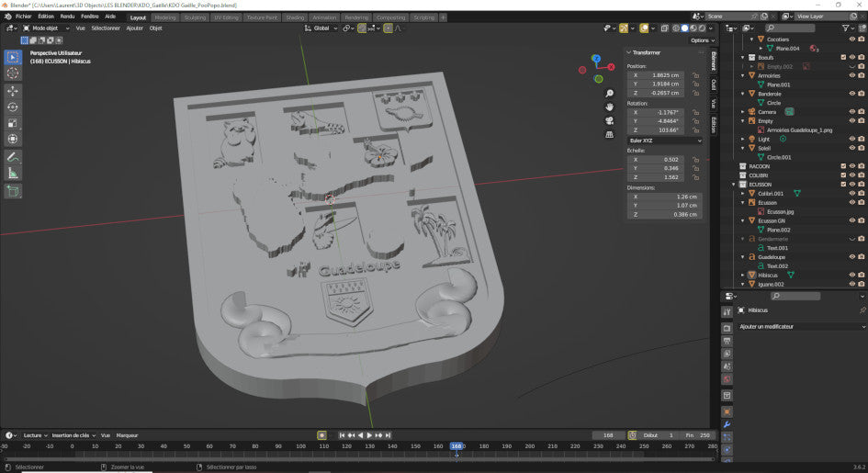Switch to wireframe viewport shading

[x=676, y=28]
